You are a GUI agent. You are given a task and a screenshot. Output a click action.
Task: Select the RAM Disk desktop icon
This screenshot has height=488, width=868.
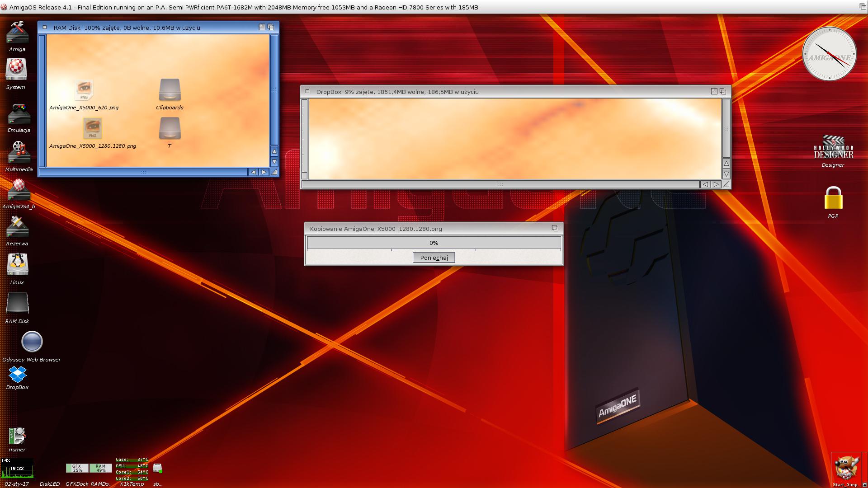pos(17,304)
